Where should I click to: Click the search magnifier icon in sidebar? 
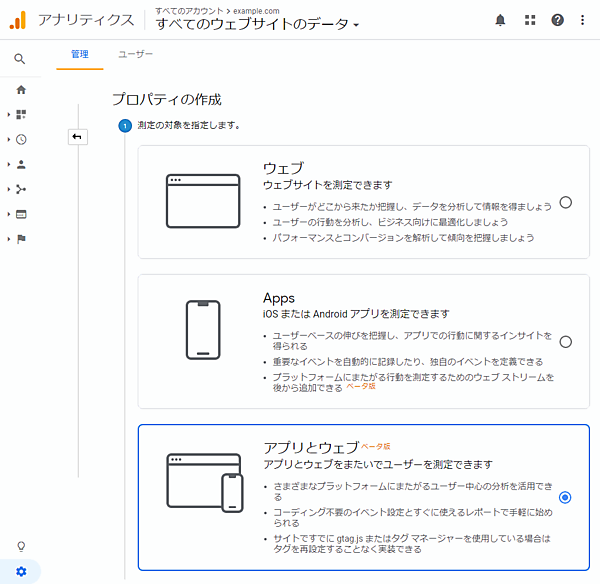pos(19,59)
